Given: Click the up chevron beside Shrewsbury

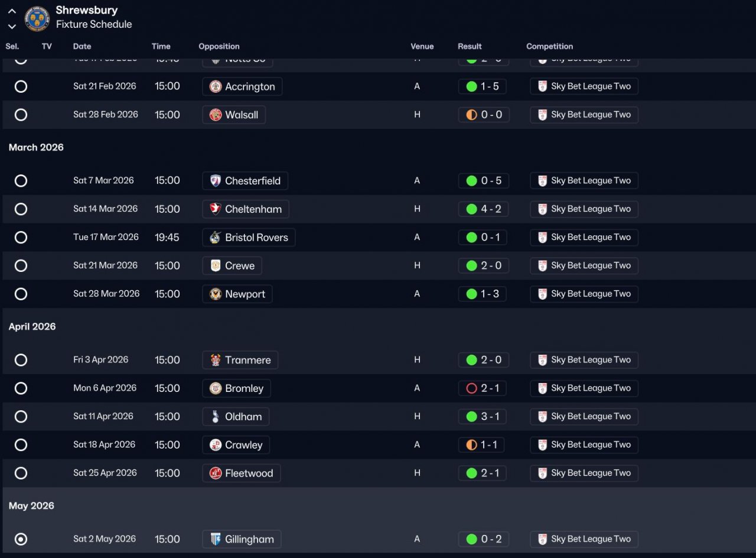Looking at the screenshot, I should pos(12,11).
